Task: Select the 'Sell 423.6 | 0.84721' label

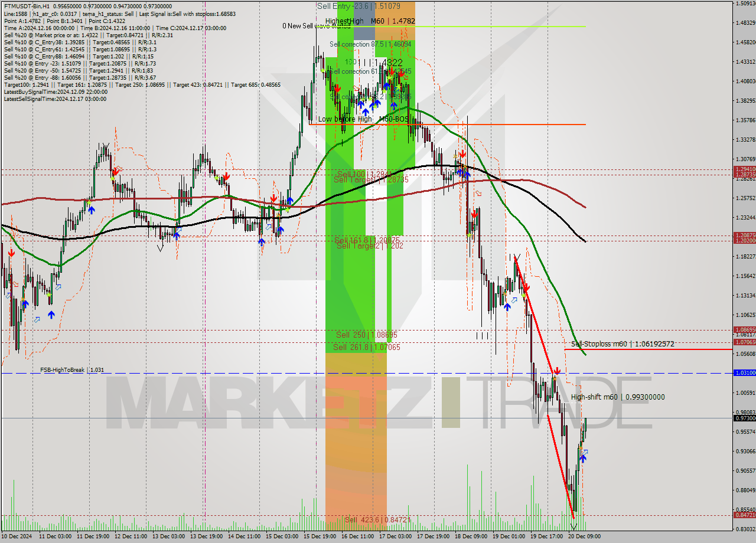Action: click(x=377, y=519)
